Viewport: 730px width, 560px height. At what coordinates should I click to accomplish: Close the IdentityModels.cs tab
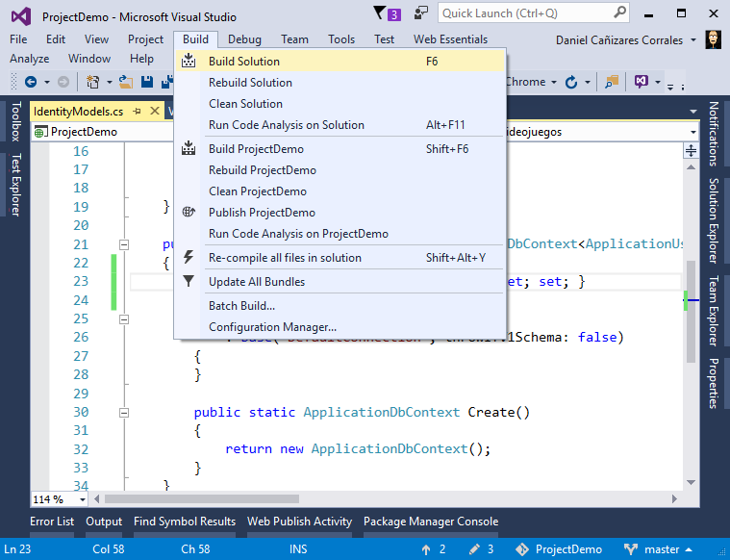point(155,111)
